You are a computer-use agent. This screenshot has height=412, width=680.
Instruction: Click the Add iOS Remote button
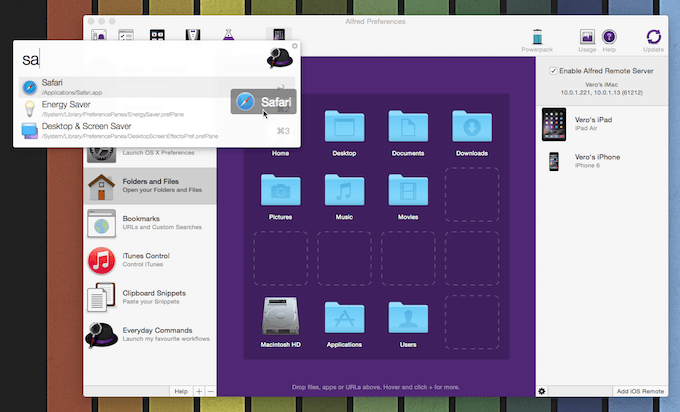[x=639, y=390]
